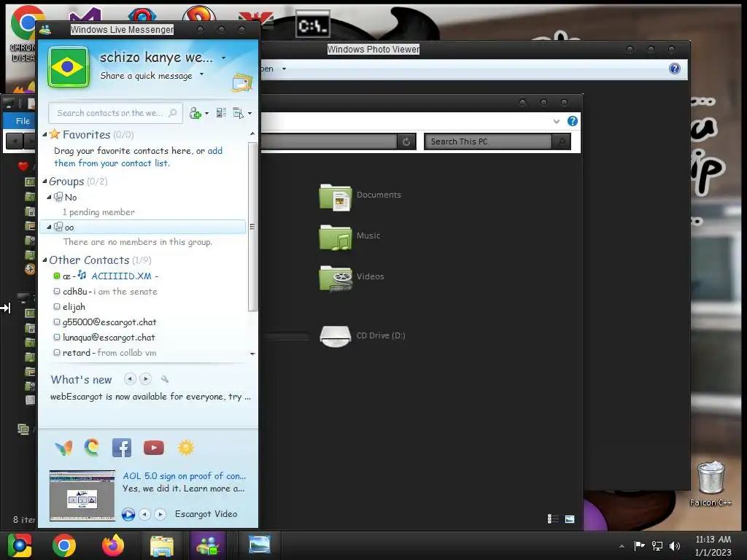
Task: Open the MSN butterfly tab icon
Action: [64, 448]
